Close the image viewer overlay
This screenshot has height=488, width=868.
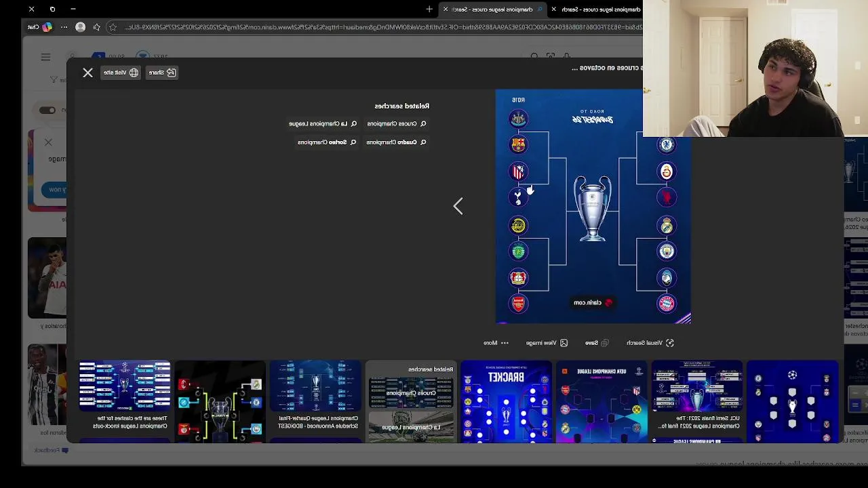click(87, 73)
